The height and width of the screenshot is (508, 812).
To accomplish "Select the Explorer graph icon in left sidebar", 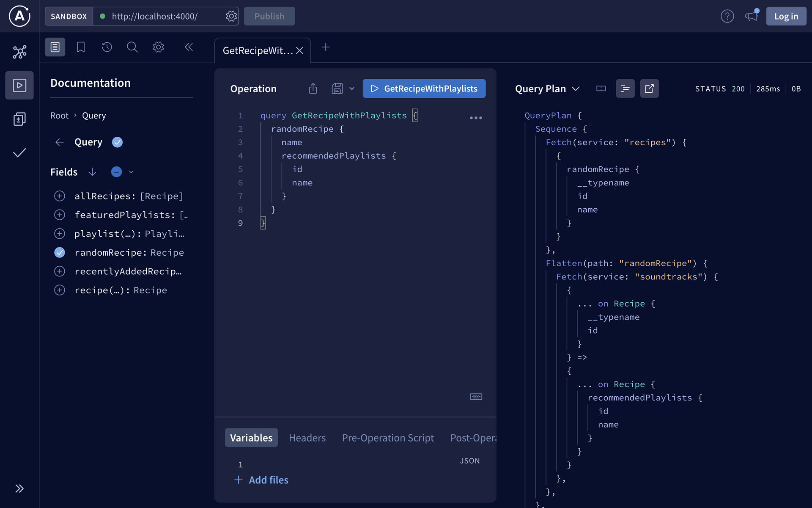I will point(19,51).
